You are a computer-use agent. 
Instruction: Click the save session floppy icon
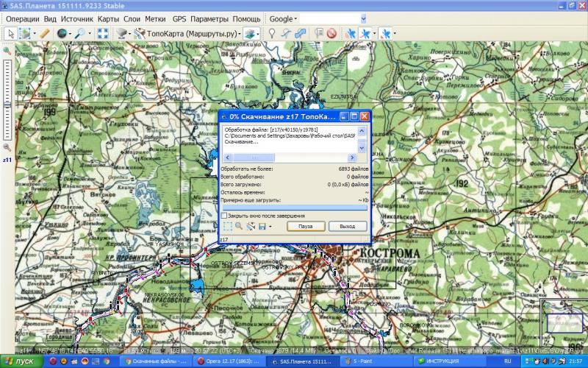click(261, 226)
